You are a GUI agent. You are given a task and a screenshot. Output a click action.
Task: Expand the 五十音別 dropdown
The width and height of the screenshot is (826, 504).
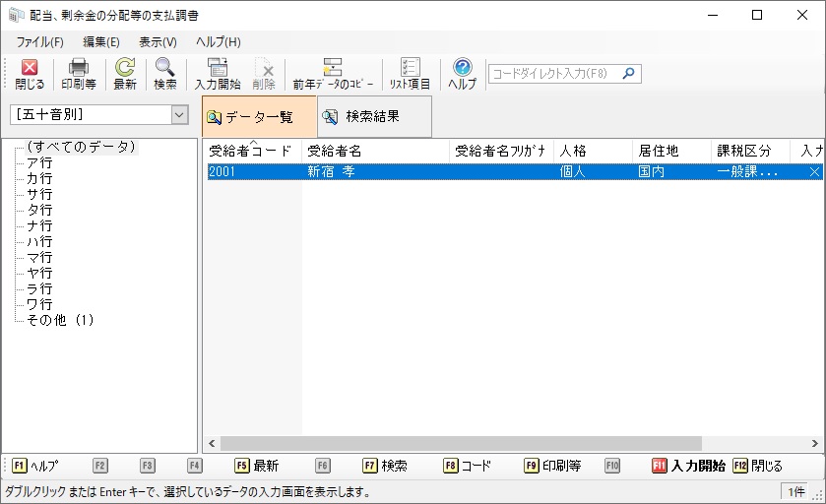(x=179, y=114)
